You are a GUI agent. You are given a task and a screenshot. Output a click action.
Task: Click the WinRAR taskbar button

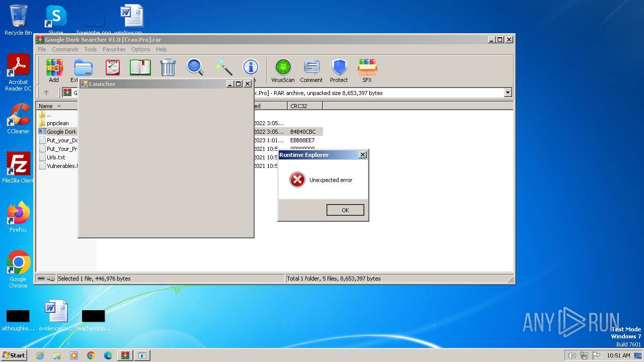[125, 355]
